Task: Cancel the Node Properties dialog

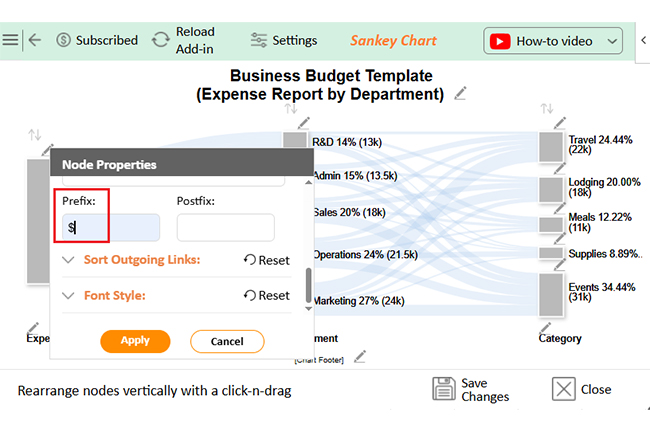Action: (227, 341)
